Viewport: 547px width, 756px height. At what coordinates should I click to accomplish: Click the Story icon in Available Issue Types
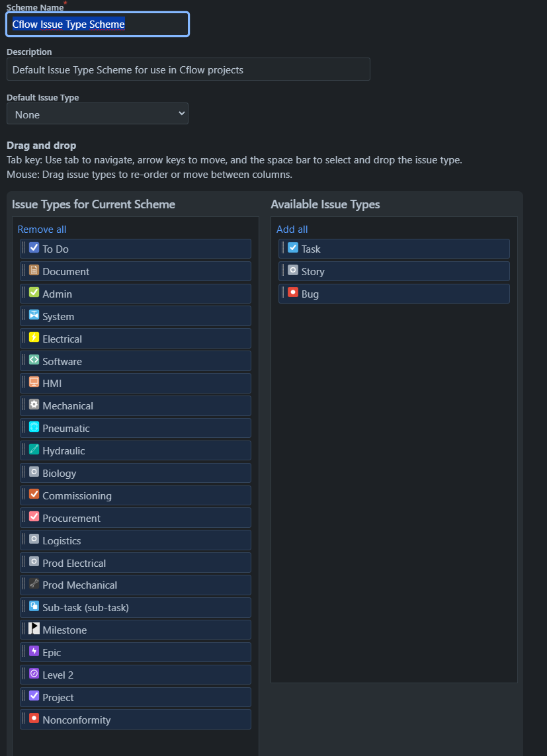(293, 271)
